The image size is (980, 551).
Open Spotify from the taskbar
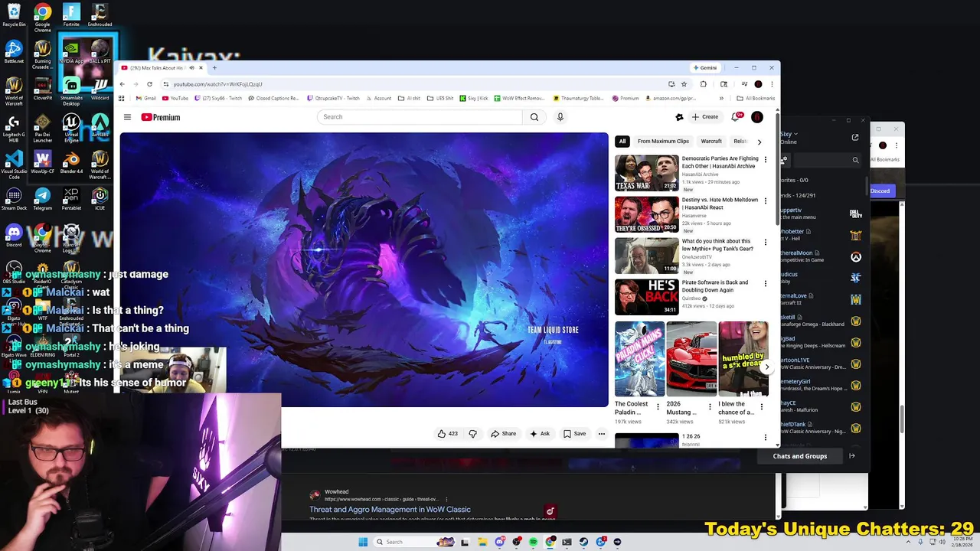coord(533,542)
